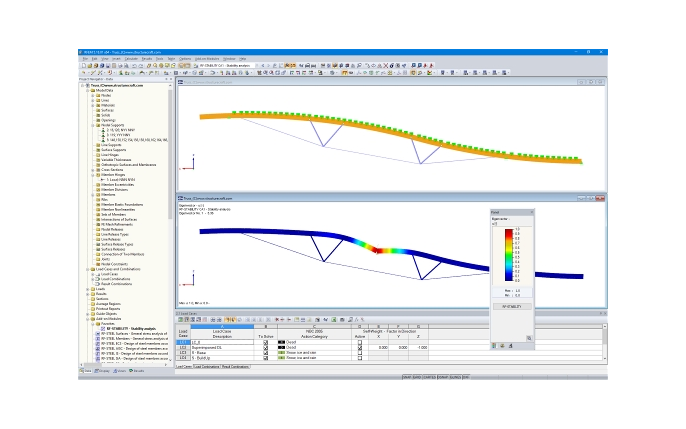The image size is (686, 429).
Task: Expand the Nodes tree node
Action: tap(93, 95)
